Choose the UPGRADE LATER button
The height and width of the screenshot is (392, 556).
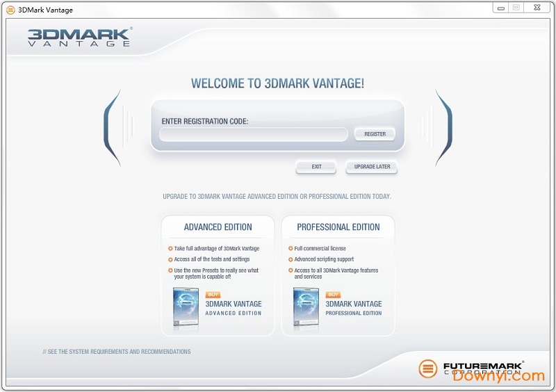372,167
